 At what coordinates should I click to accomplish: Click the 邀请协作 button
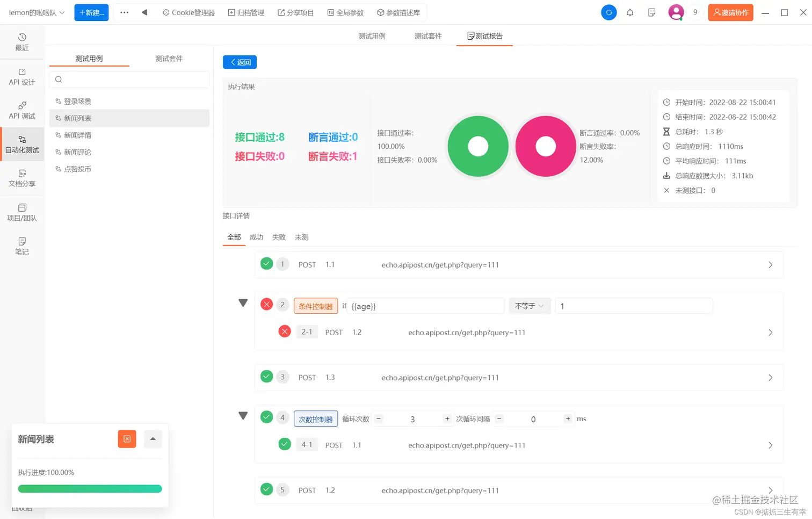730,12
